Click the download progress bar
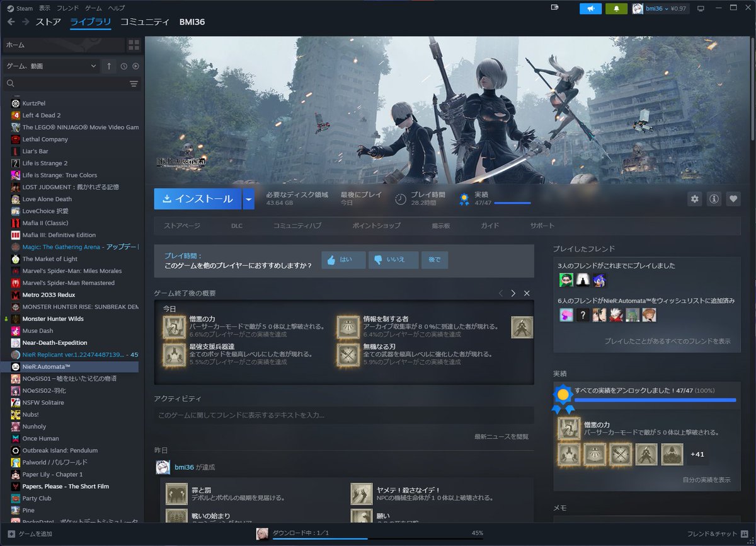The width and height of the screenshot is (756, 546). pos(377,539)
